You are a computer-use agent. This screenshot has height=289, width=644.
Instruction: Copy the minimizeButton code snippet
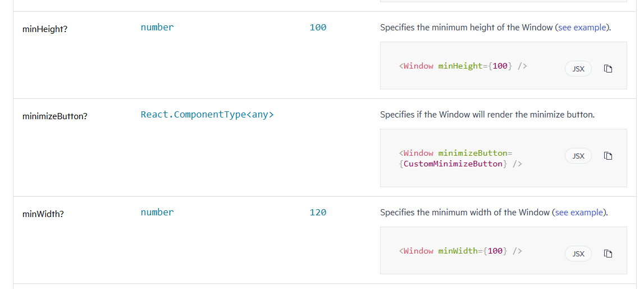point(608,156)
